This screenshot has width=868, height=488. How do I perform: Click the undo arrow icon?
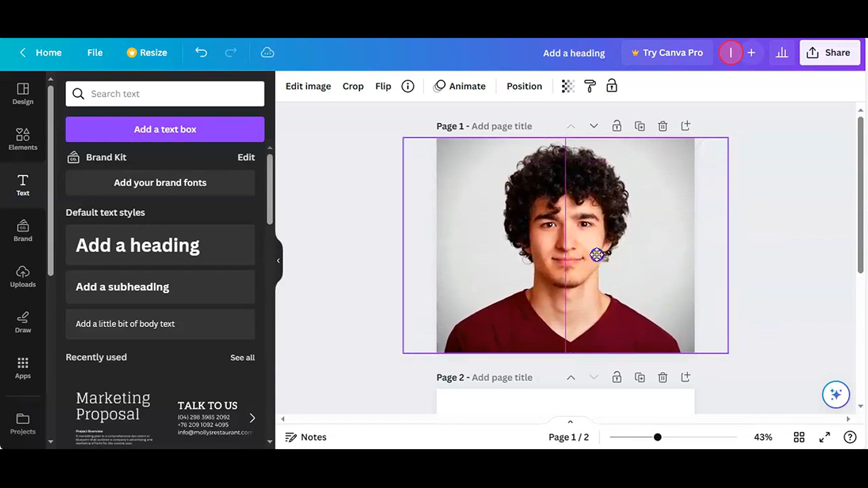pos(201,52)
